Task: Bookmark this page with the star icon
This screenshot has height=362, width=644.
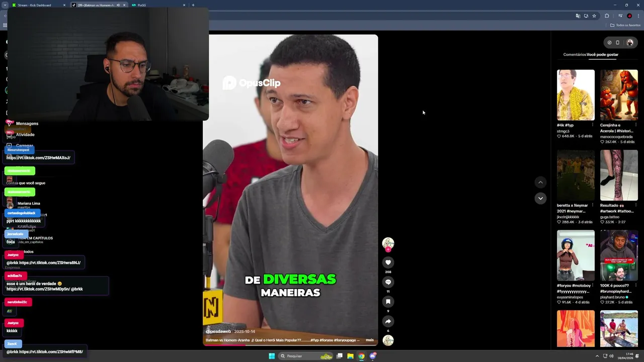Action: (594, 16)
